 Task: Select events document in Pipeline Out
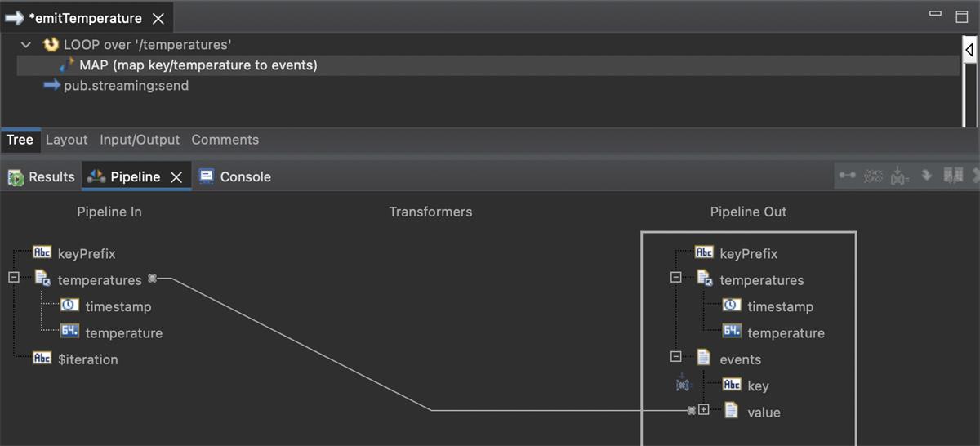point(741,359)
